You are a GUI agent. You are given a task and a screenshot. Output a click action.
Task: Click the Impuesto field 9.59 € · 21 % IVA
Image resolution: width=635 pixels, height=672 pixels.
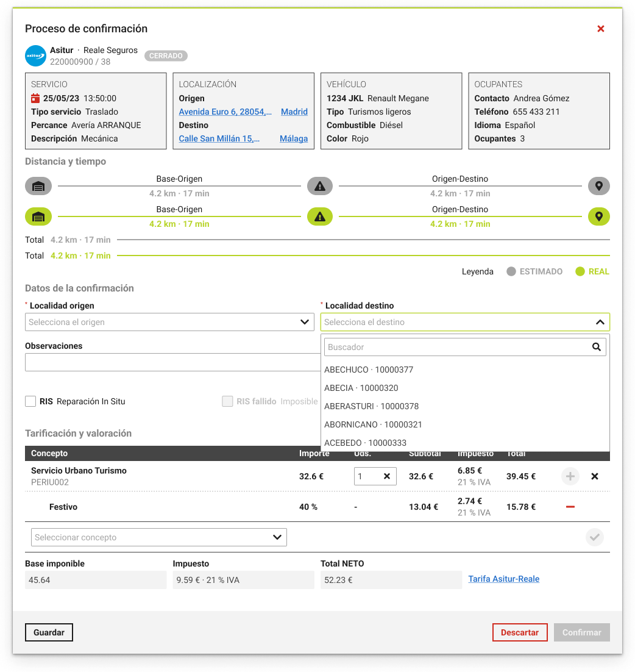(x=243, y=580)
